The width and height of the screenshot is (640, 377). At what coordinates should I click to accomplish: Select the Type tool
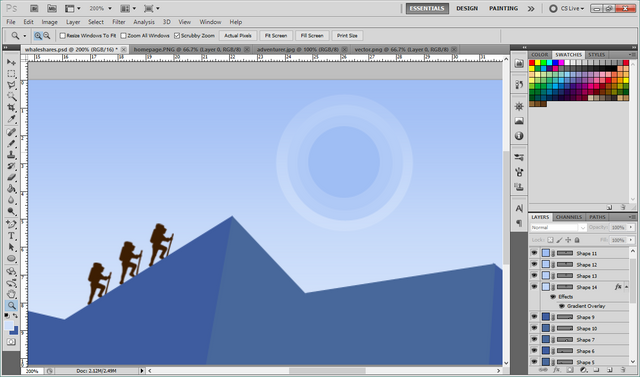click(11, 236)
